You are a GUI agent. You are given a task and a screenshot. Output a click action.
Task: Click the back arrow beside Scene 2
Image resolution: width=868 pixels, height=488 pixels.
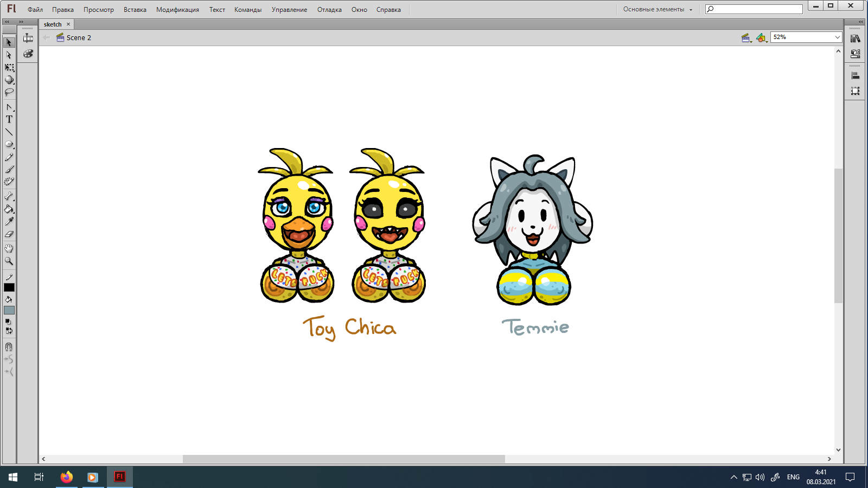pyautogui.click(x=46, y=37)
